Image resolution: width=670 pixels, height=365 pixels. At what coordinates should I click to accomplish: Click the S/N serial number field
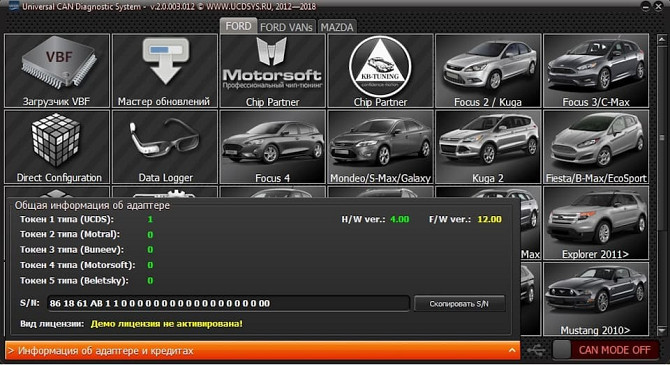coord(228,303)
